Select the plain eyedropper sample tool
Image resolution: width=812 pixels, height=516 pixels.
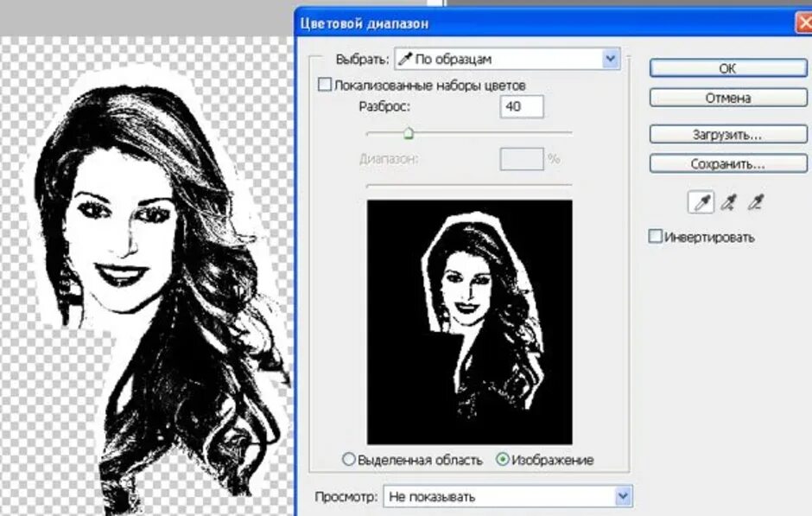[x=701, y=202]
